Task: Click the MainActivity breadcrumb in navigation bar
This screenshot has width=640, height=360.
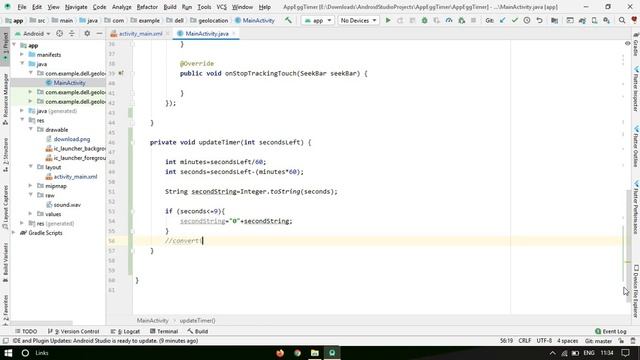Action: click(255, 20)
